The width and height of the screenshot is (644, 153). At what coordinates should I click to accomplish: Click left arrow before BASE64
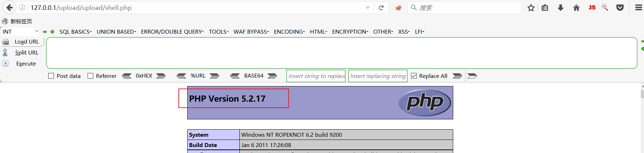click(235, 76)
